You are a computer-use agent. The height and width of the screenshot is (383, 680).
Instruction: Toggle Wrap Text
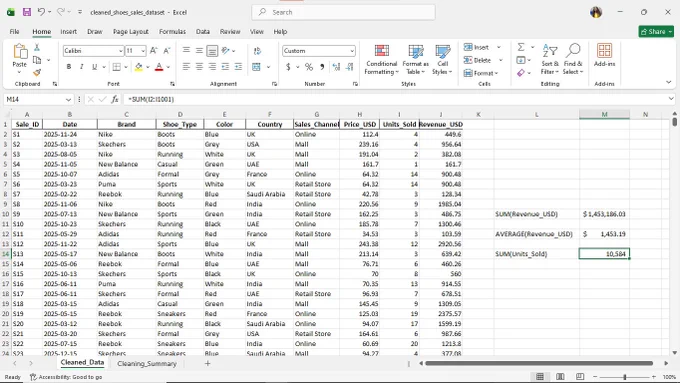(x=257, y=51)
